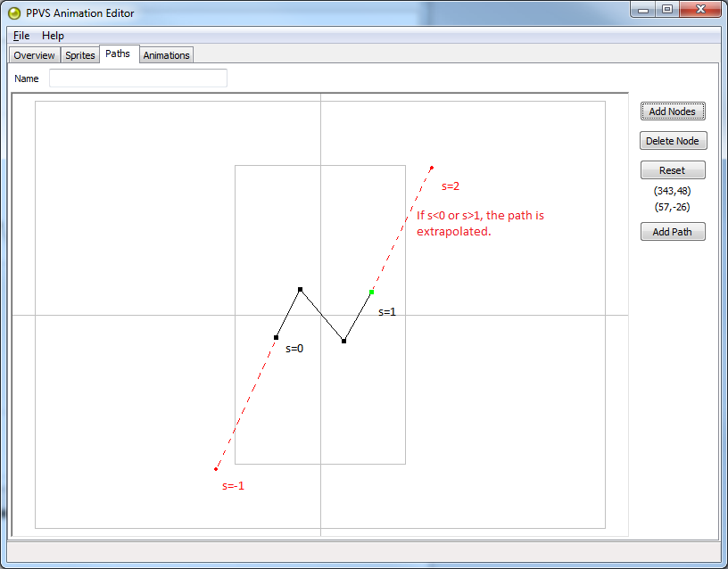Maximize the PPVS Animation Editor window
The width and height of the screenshot is (728, 569).
(667, 9)
